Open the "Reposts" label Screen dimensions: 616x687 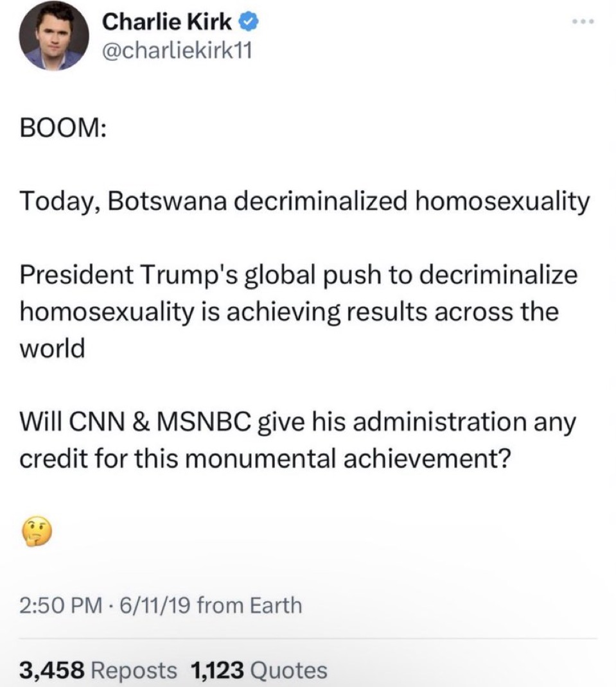click(134, 670)
